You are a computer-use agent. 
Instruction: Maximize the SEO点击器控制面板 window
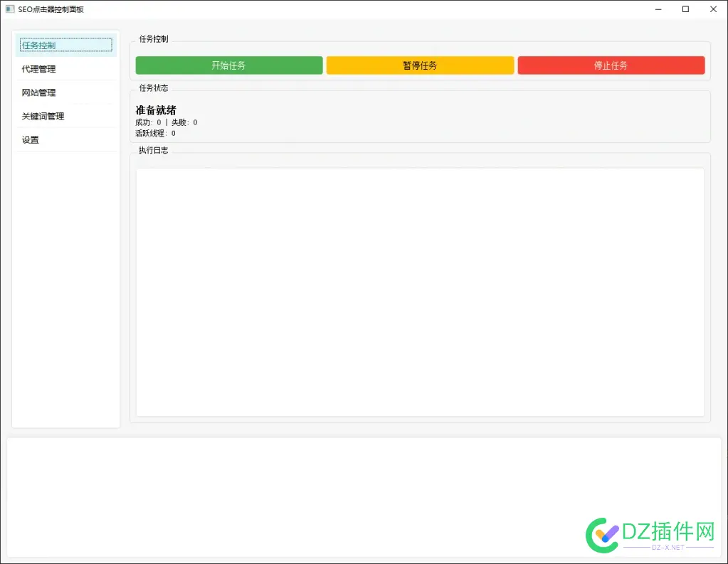click(685, 9)
